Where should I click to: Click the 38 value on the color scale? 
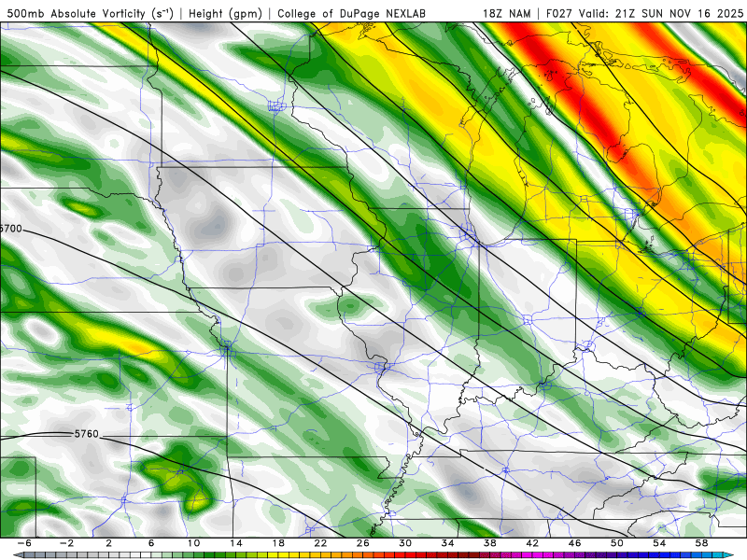[x=489, y=543]
